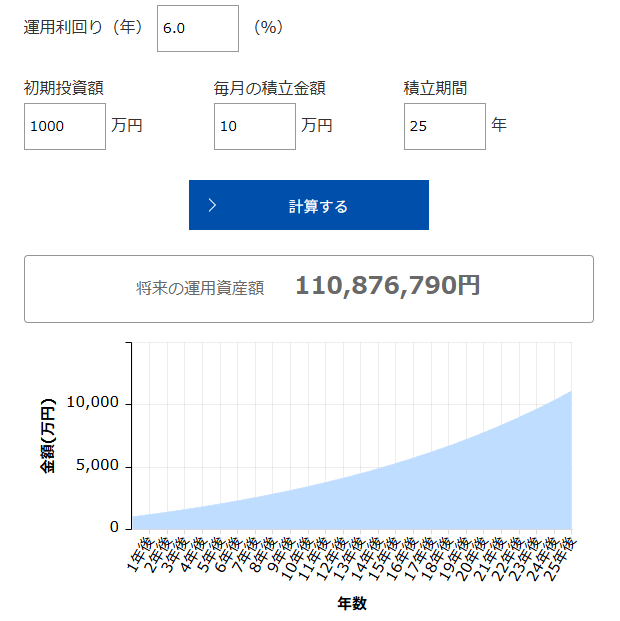
Task: Click the 積立期間 input showing 25
Action: pyautogui.click(x=444, y=126)
